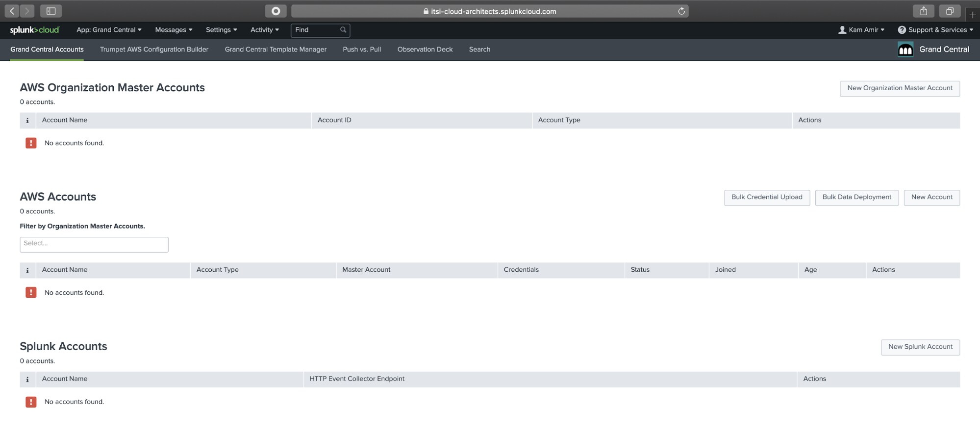Go back with the browser back arrow
Screen dimensions: 980x436
pyautogui.click(x=12, y=11)
